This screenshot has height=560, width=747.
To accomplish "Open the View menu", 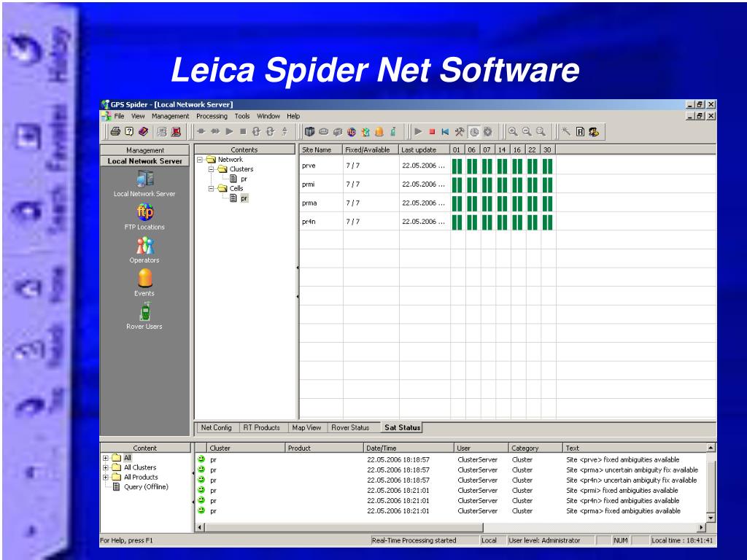I will coord(138,116).
